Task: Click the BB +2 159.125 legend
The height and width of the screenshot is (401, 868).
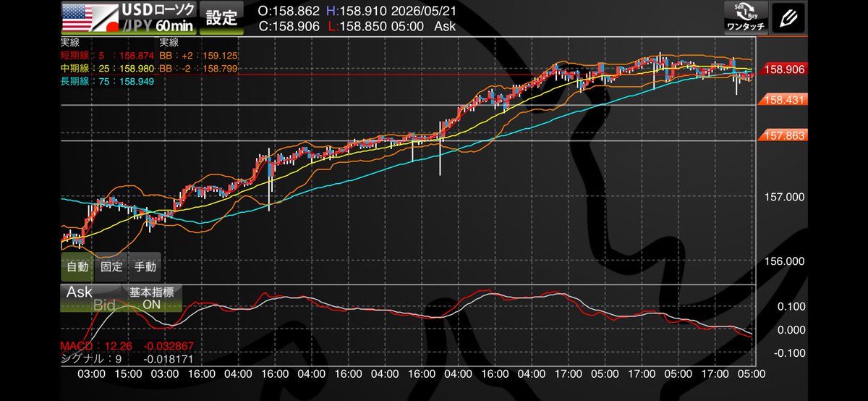Action: 198,55
